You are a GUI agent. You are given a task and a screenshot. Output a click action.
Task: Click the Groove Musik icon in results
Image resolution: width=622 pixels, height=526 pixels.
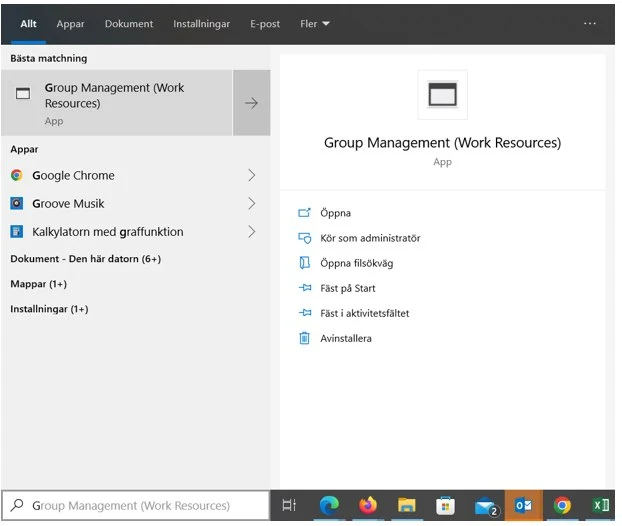click(x=17, y=203)
